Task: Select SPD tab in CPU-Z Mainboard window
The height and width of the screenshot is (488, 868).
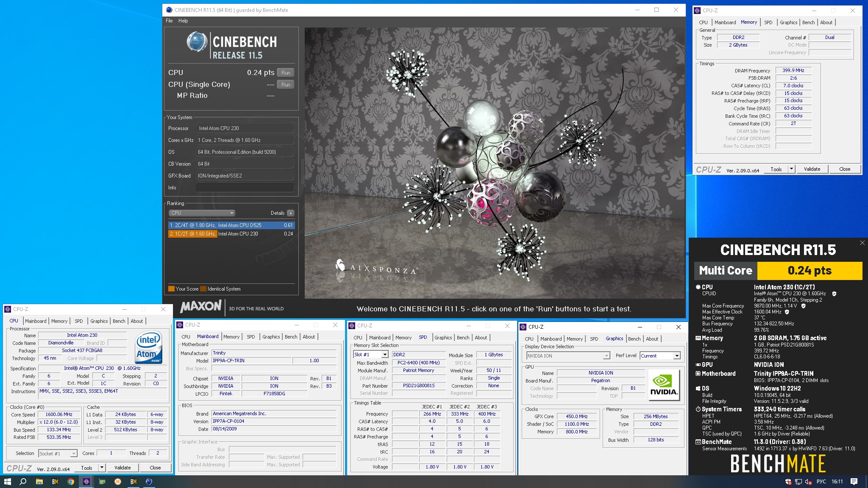Action: coord(251,337)
